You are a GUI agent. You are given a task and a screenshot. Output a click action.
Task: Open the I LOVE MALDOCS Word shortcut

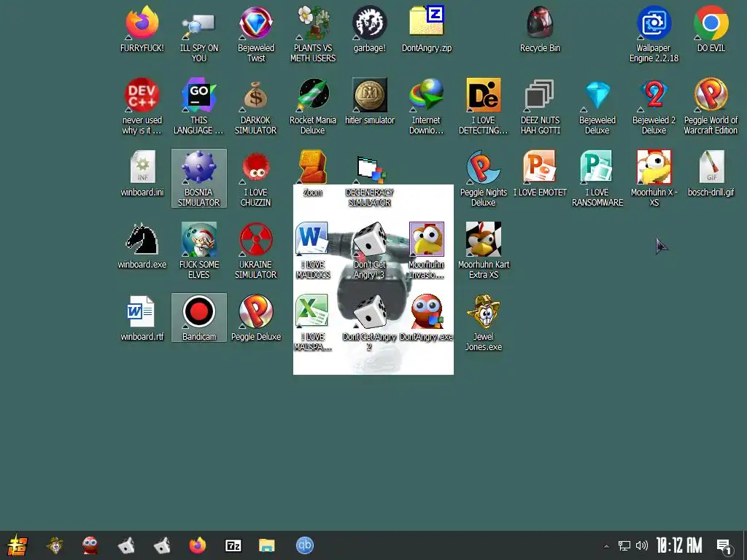coord(313,250)
